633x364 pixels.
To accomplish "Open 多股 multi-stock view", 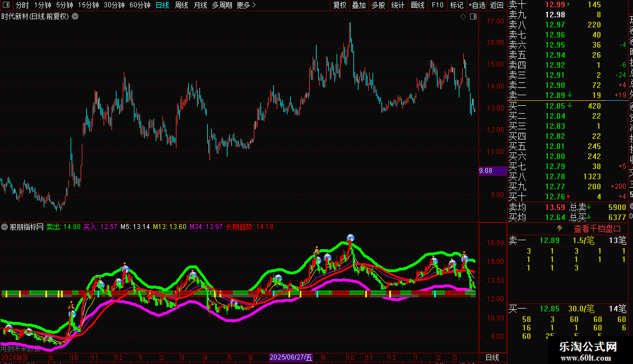I will point(378,5).
